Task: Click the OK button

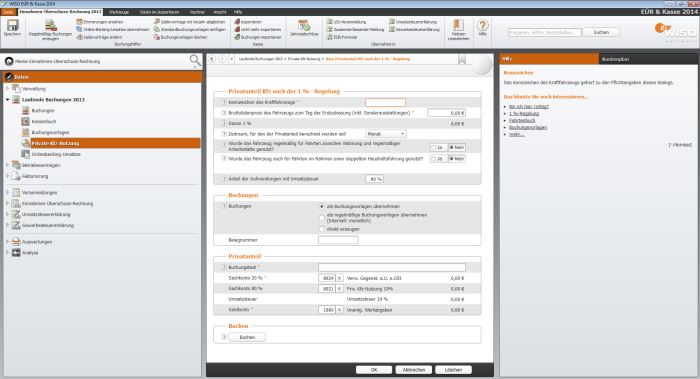Action: coord(374,370)
